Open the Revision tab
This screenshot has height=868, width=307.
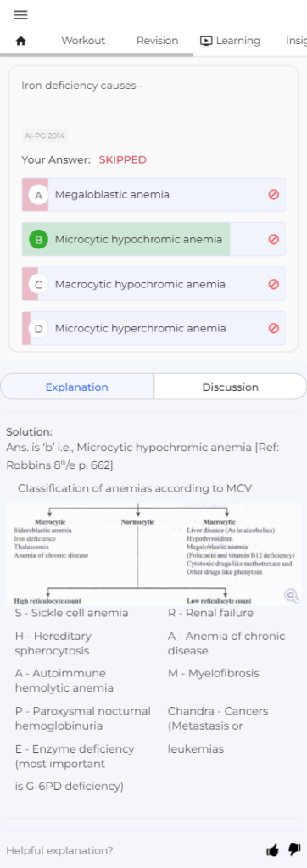pos(158,41)
